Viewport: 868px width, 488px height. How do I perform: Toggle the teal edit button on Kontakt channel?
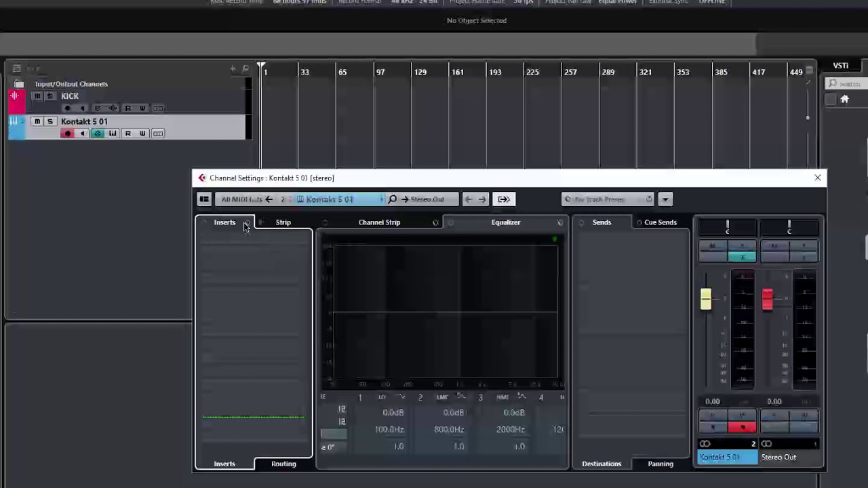pos(743,257)
